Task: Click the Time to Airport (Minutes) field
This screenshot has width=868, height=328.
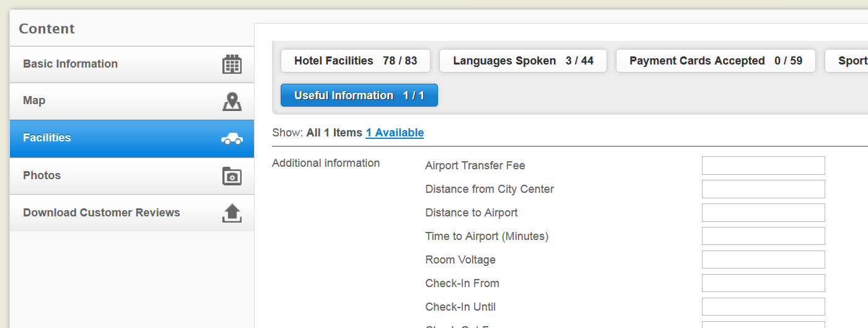Action: point(763,236)
